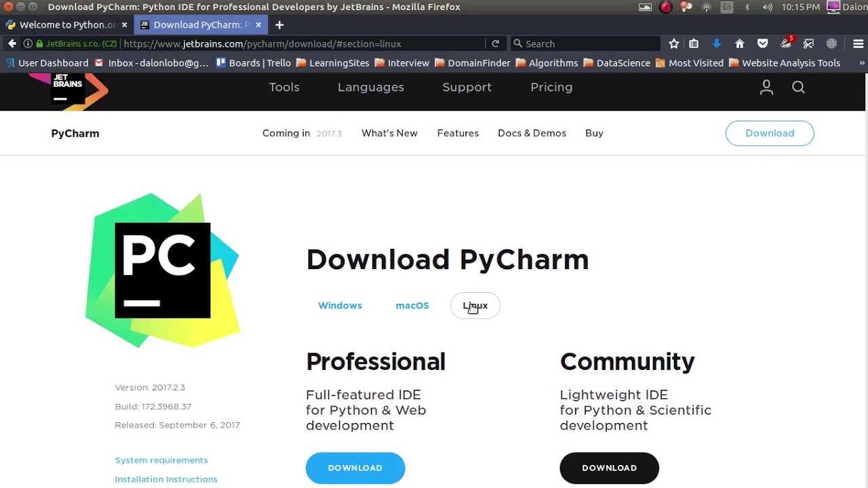Open the JetBrains account user icon
This screenshot has height=488, width=868.
pos(766,87)
